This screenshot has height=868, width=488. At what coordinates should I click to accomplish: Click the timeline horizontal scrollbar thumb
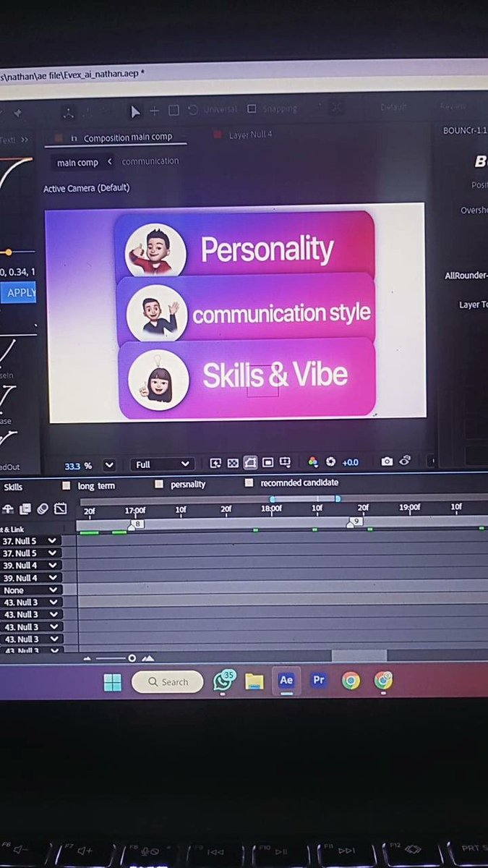359,655
